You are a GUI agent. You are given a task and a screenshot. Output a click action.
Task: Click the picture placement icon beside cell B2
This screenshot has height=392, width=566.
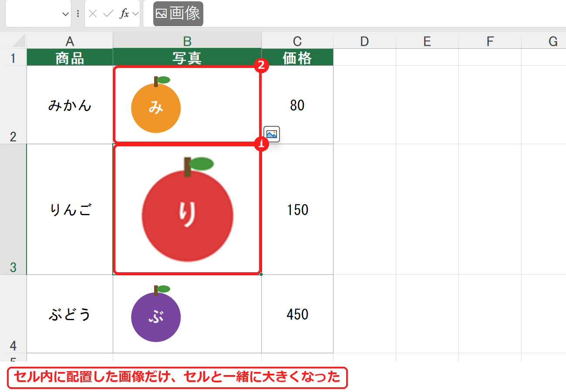click(x=272, y=134)
